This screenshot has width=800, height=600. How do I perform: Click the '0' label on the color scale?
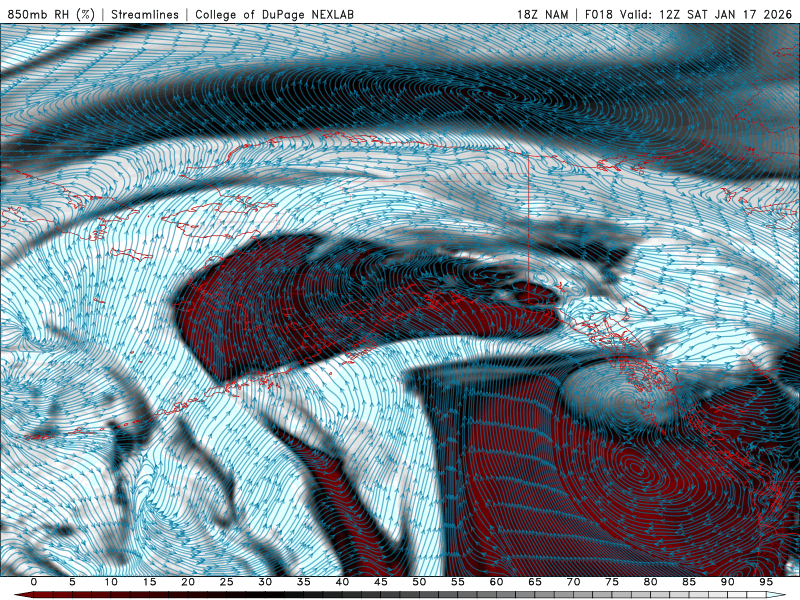coord(34,582)
